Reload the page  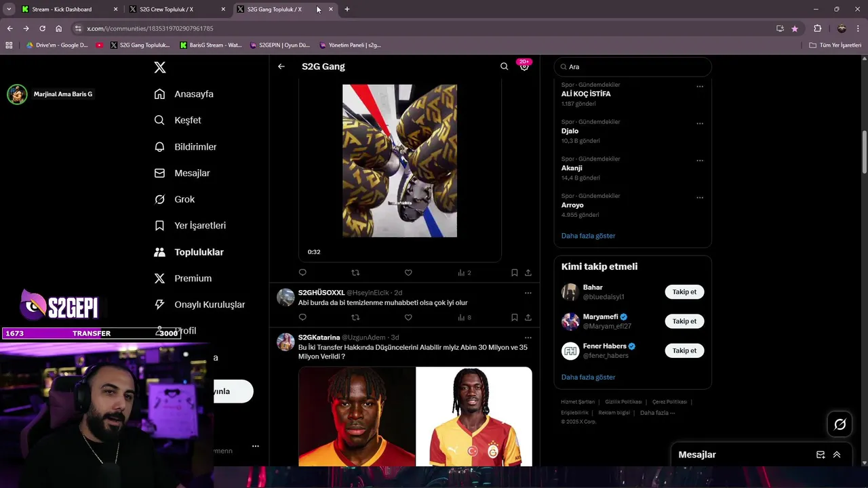click(42, 28)
